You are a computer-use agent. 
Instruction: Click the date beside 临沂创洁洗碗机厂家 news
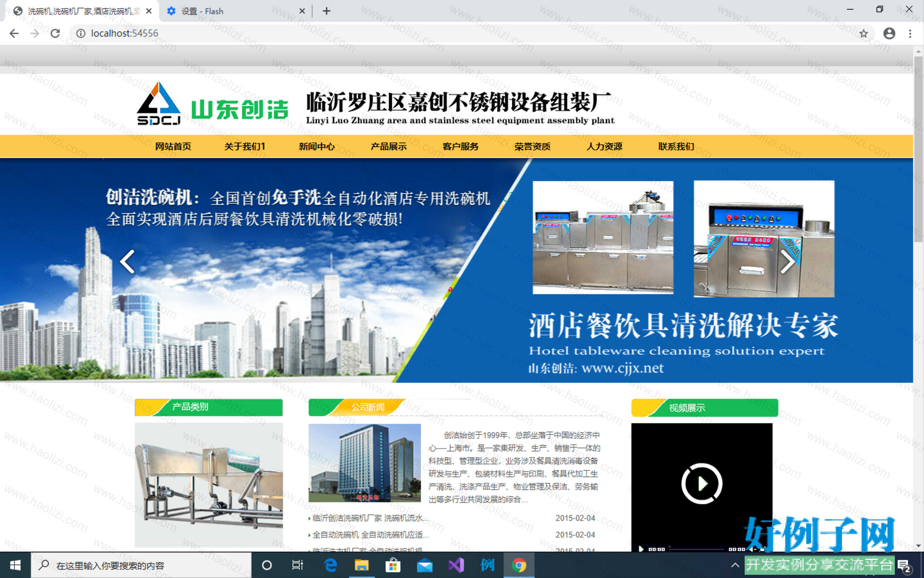(x=575, y=518)
